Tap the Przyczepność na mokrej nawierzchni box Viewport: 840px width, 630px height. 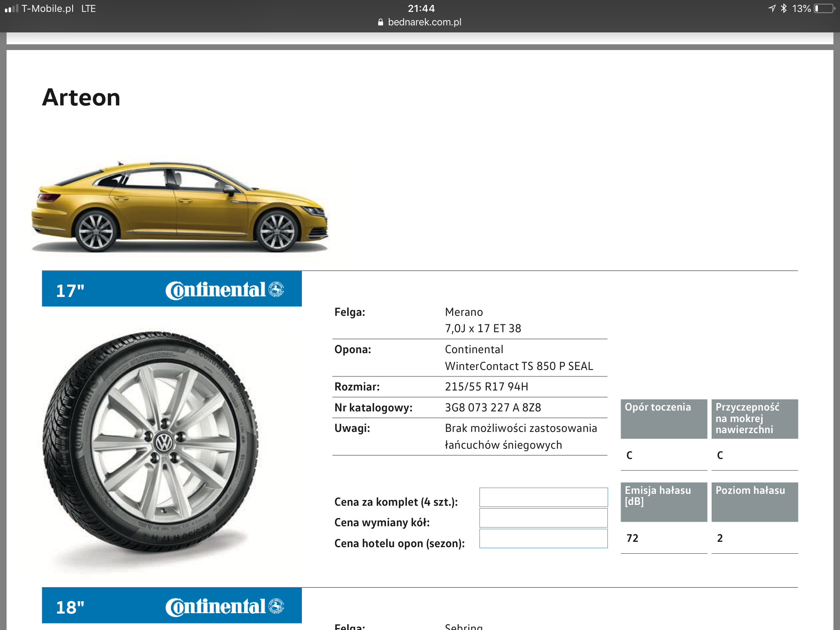pos(754,418)
